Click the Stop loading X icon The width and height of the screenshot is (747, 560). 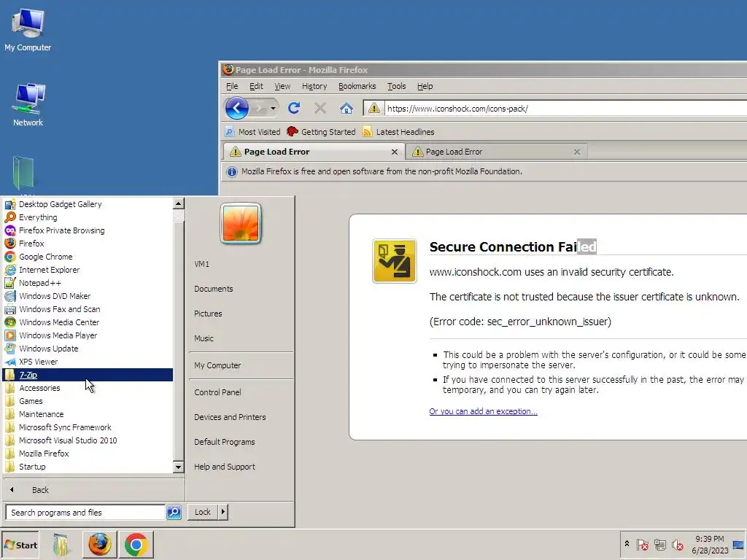point(320,108)
